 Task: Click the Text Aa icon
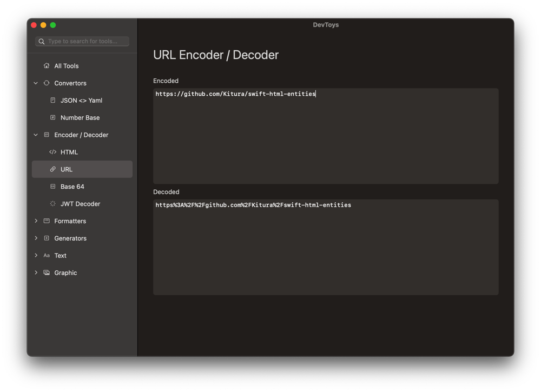[47, 256]
